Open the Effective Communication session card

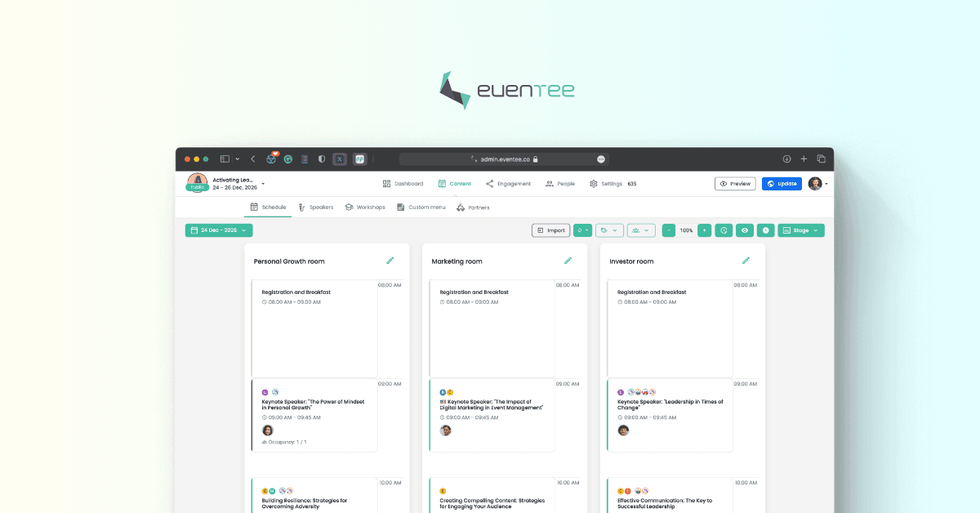coord(670,496)
